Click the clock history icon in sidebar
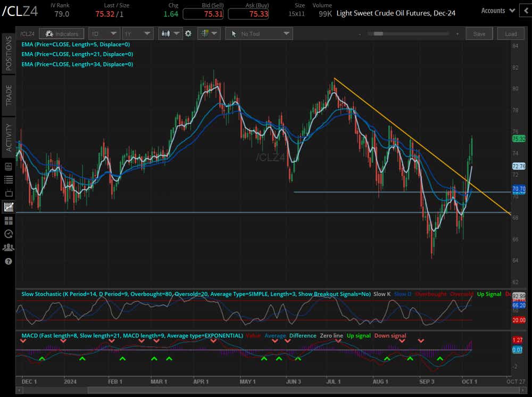The image size is (532, 397). point(9,234)
